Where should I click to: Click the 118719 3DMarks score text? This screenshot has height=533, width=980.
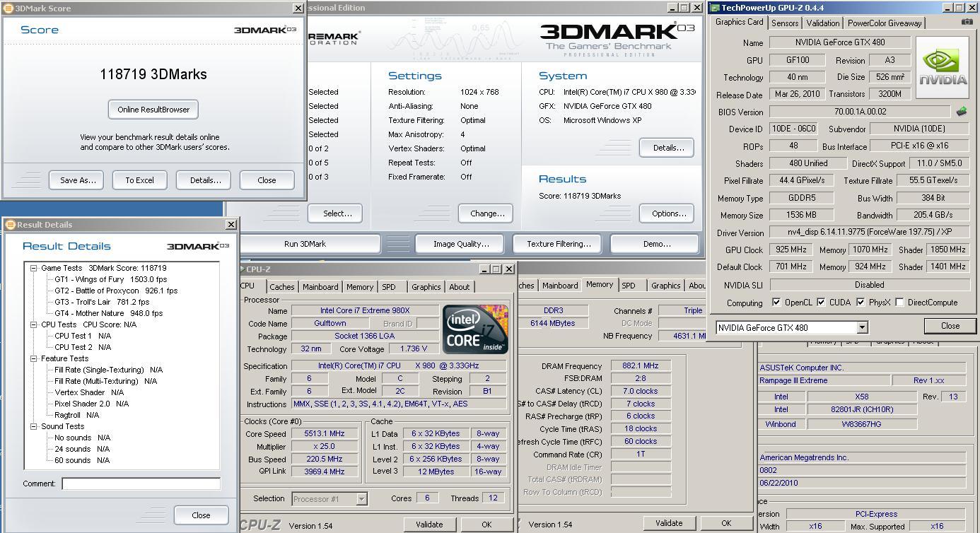pyautogui.click(x=153, y=74)
